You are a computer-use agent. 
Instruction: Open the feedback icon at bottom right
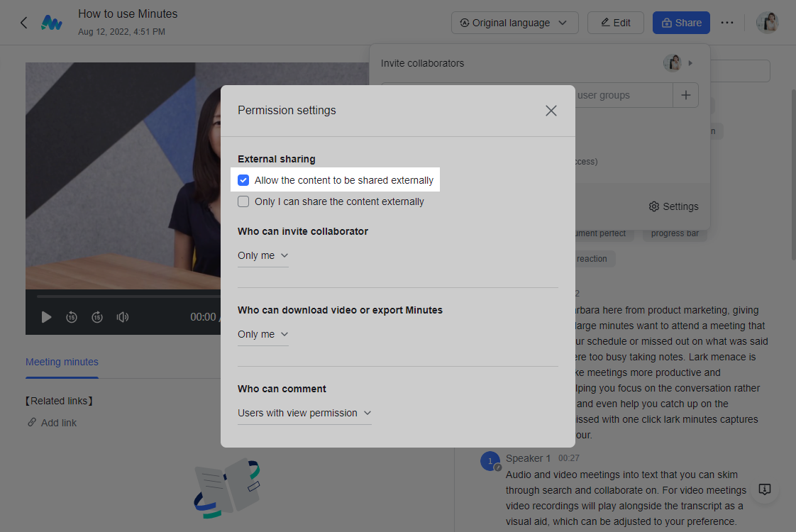click(764, 489)
